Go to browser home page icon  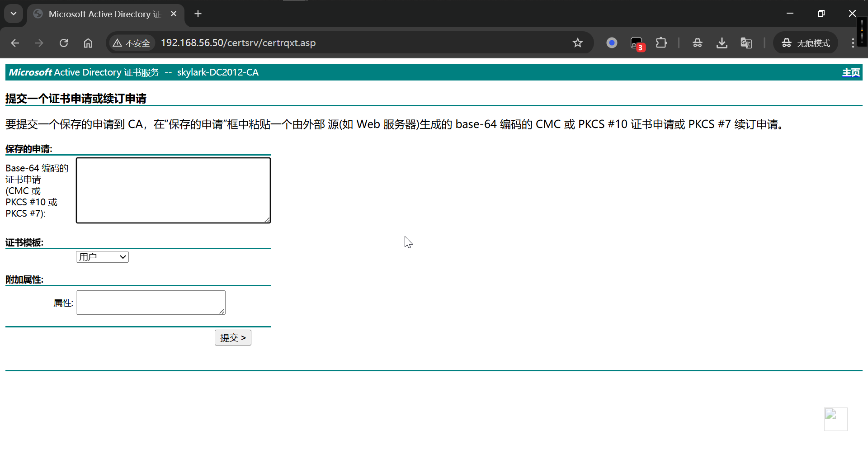pos(88,43)
